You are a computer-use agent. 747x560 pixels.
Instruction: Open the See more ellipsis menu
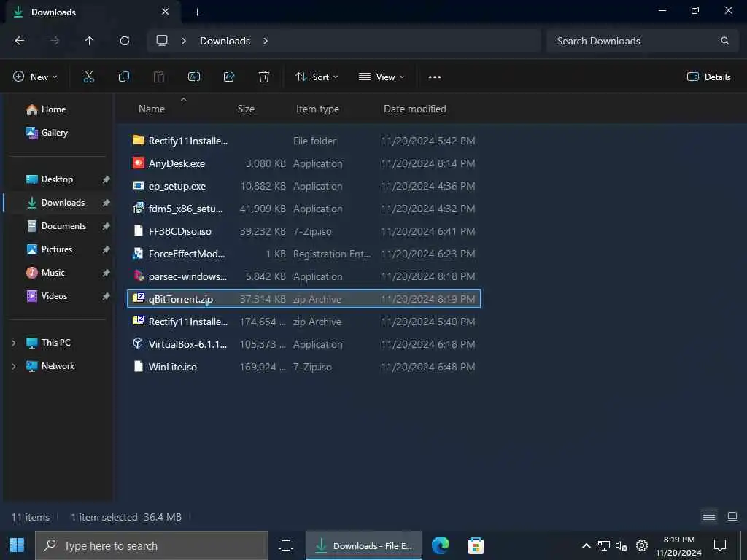click(x=435, y=77)
